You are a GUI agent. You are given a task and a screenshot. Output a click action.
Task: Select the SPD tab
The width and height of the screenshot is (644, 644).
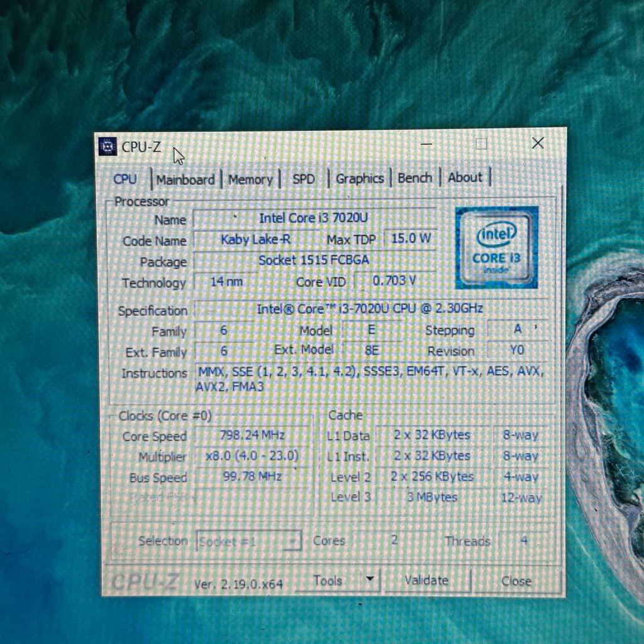click(x=304, y=179)
